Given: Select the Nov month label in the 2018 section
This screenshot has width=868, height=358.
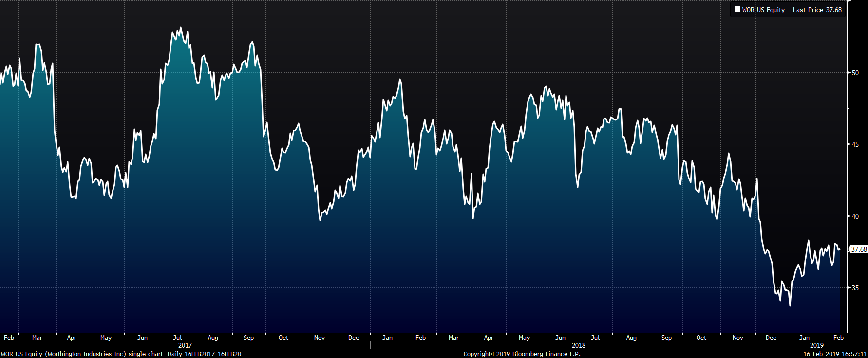Looking at the screenshot, I should (x=738, y=338).
